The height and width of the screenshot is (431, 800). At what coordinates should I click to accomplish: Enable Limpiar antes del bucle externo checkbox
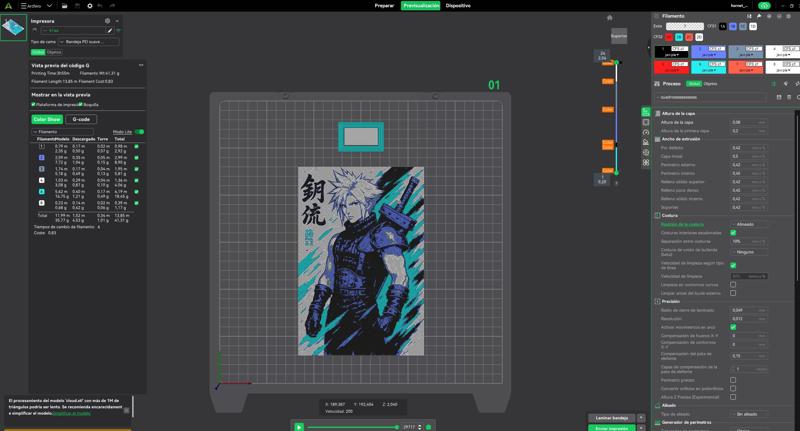[x=733, y=293]
